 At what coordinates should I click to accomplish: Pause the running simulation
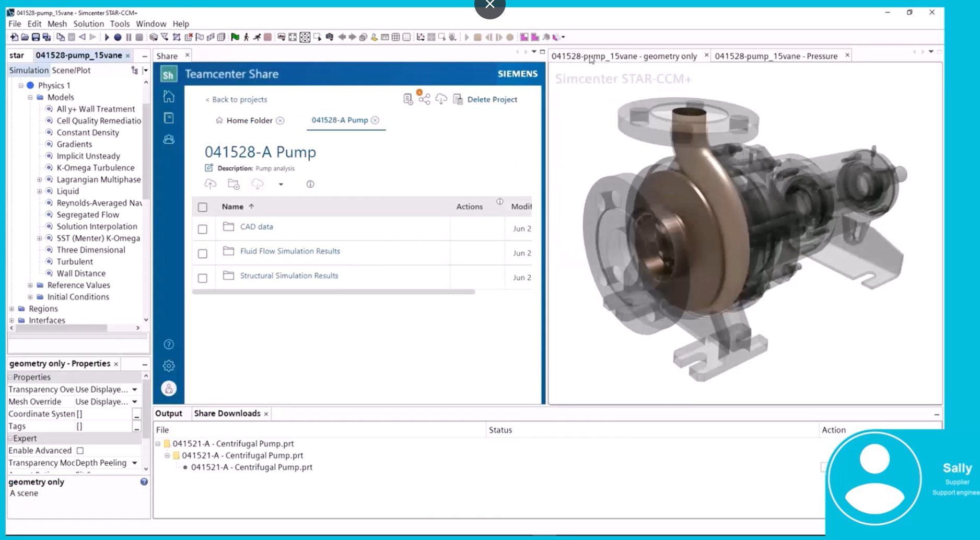click(128, 37)
